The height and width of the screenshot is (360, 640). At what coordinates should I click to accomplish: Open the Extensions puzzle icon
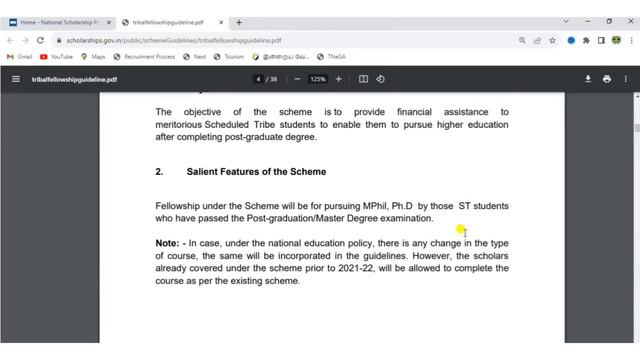click(x=586, y=40)
